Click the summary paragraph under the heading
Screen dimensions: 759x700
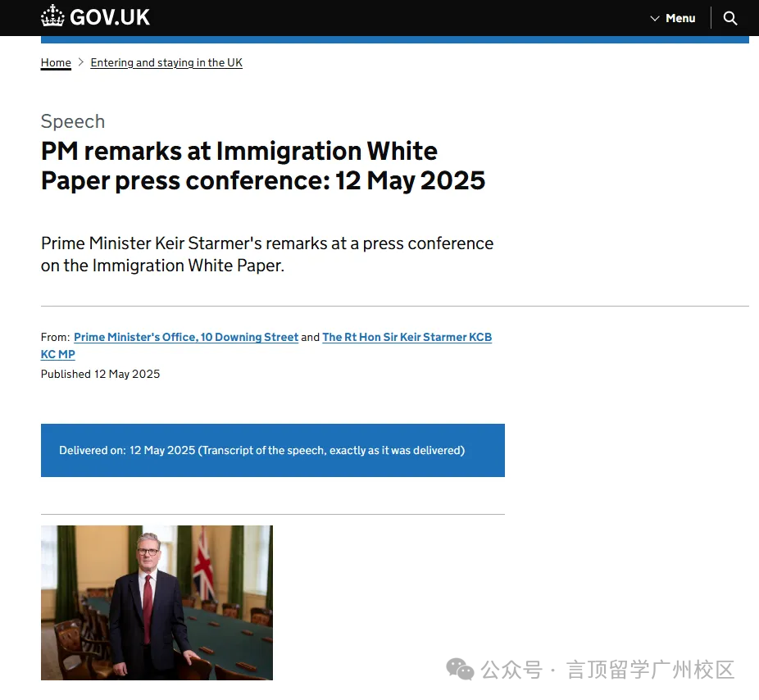pos(266,254)
